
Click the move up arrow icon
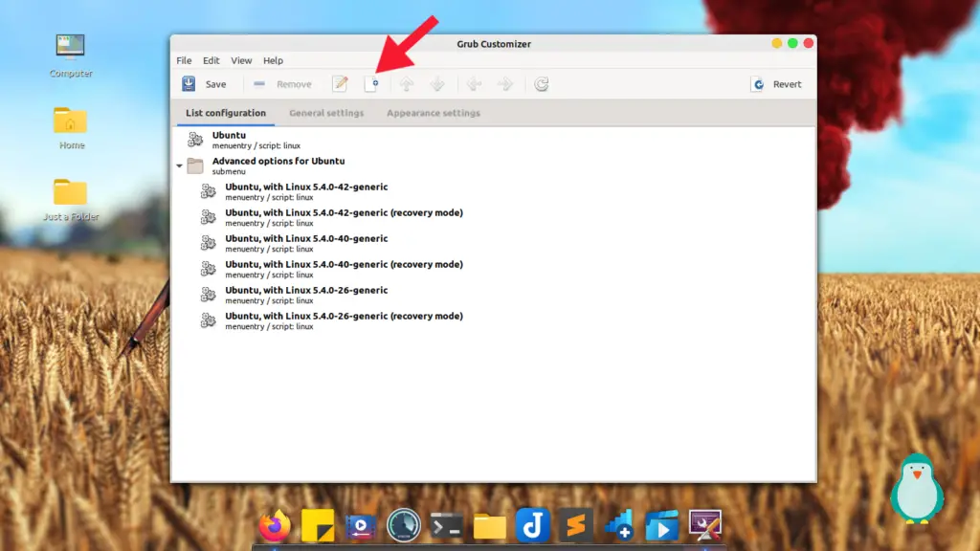(x=406, y=84)
